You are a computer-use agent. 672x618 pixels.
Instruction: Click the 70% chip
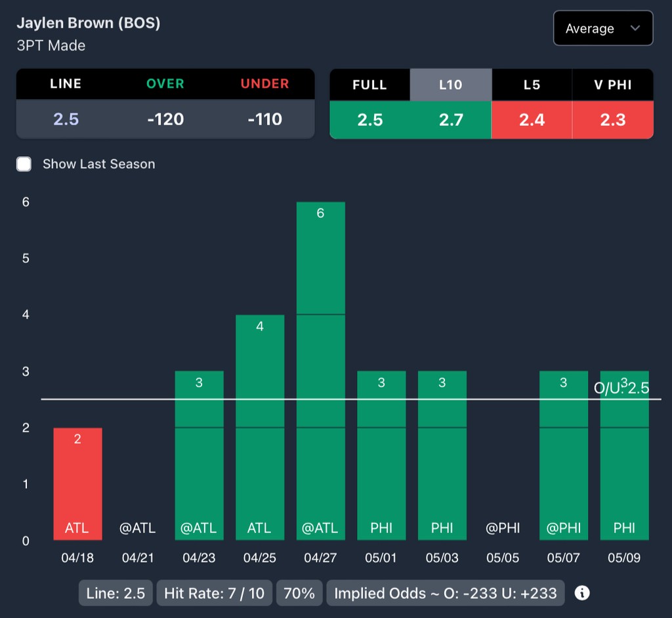[299, 593]
